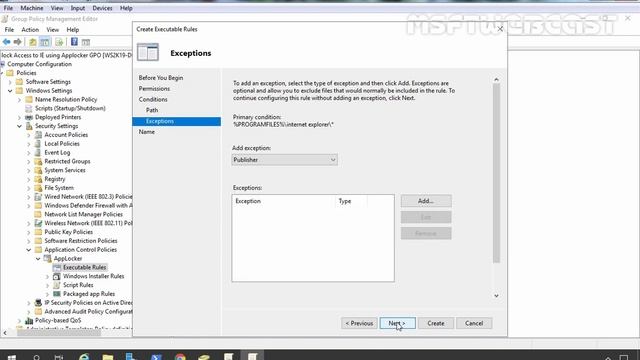Image resolution: width=640 pixels, height=360 pixels.
Task: Click the Policy-based QoS chart icon
Action: click(x=29, y=320)
